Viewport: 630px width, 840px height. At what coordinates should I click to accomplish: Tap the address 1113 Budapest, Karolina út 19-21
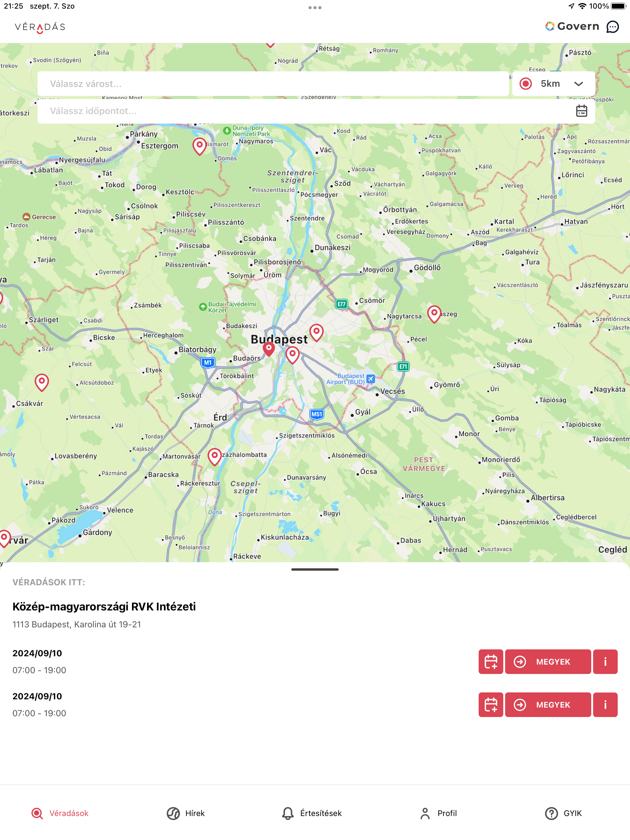click(77, 624)
